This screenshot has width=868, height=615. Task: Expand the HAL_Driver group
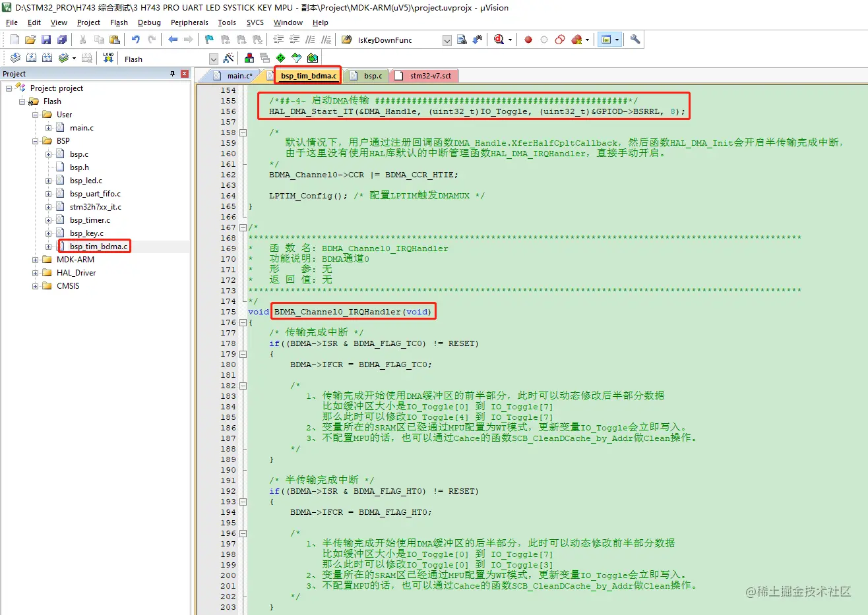pos(36,273)
